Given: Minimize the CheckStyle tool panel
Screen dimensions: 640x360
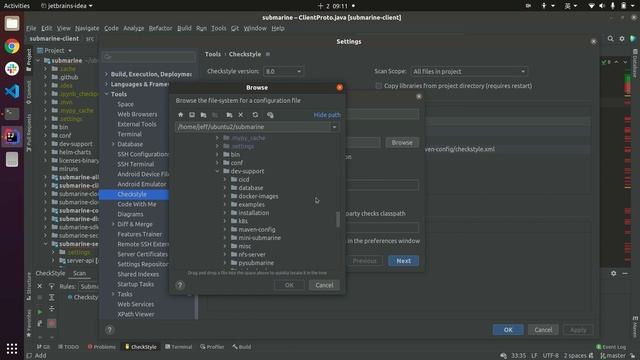Looking at the screenshot, I should point(625,273).
